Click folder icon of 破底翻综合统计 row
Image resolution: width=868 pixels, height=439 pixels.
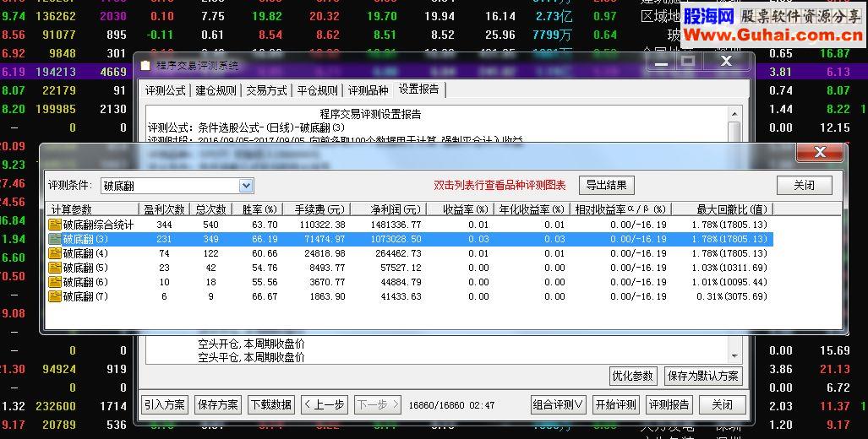[54, 225]
